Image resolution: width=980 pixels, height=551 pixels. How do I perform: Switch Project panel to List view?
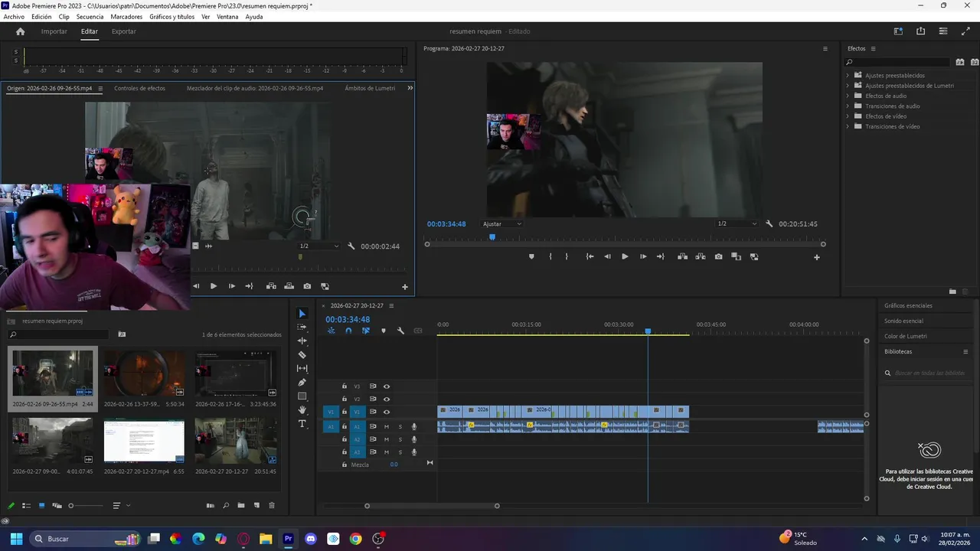coord(26,506)
